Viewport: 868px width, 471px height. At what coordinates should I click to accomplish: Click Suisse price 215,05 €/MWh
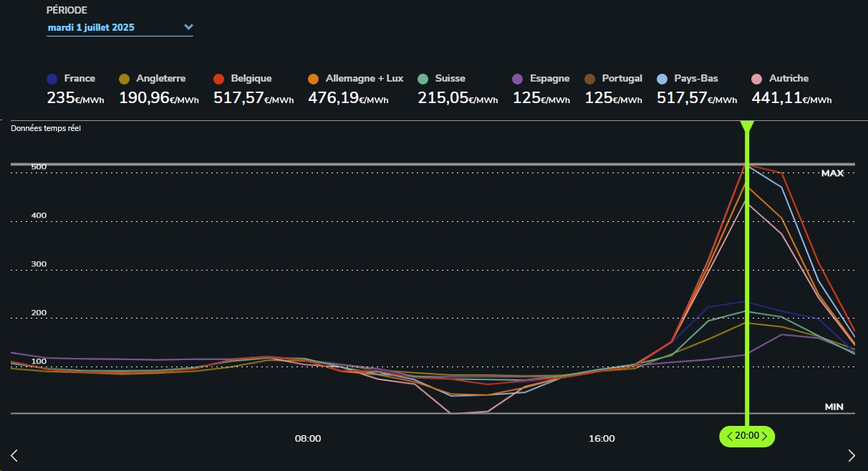tap(458, 98)
